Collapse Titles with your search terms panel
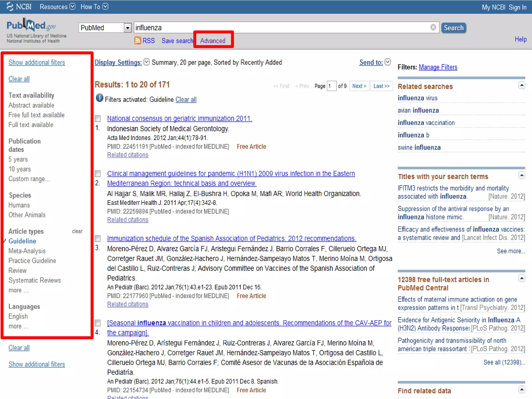 (x=522, y=175)
